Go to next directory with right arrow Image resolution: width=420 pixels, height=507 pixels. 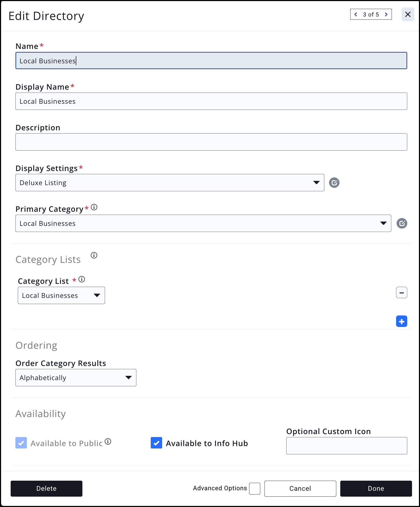386,14
